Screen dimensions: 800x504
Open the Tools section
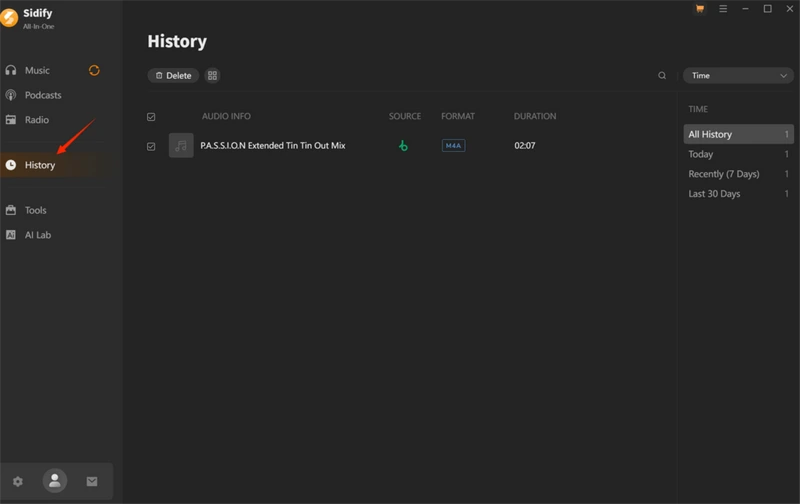pyautogui.click(x=36, y=210)
